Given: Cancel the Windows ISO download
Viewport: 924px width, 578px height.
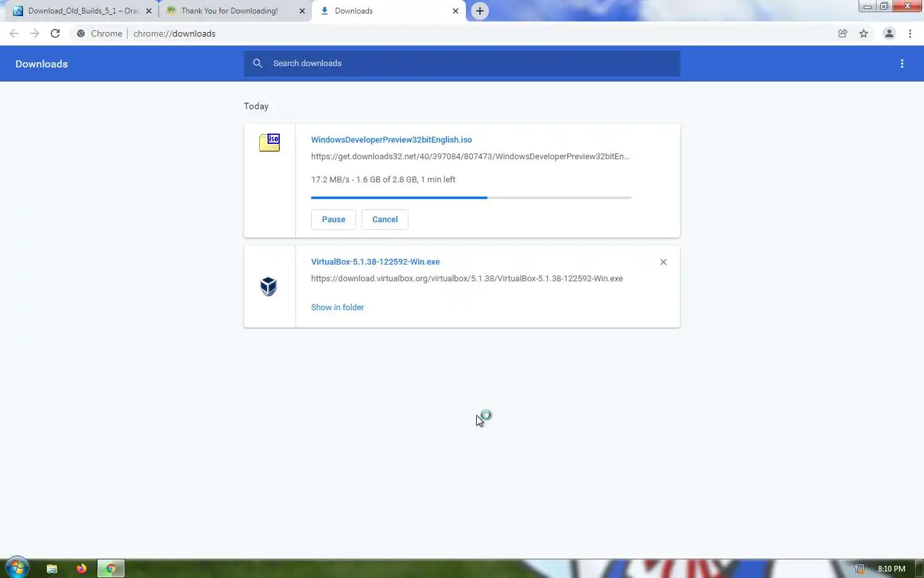Looking at the screenshot, I should tap(385, 220).
